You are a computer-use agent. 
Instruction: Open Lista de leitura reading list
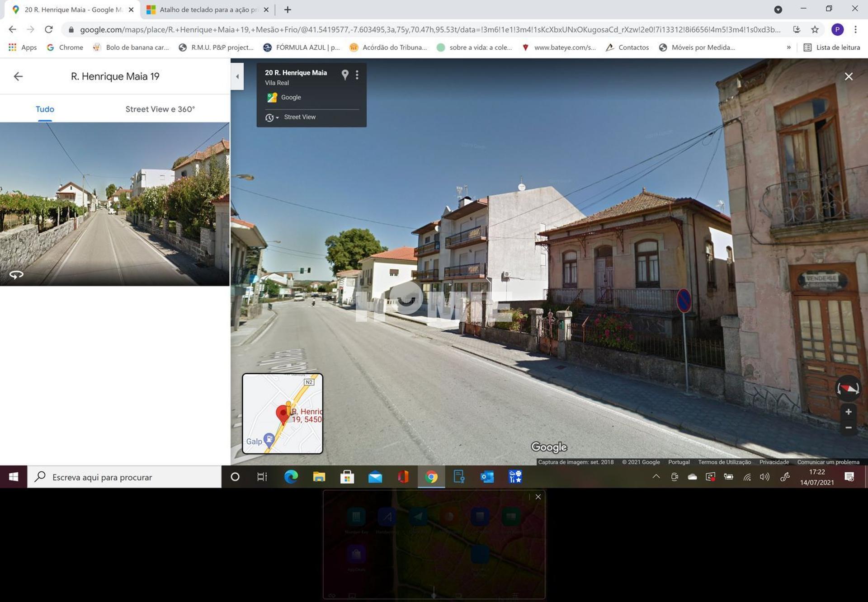click(832, 47)
